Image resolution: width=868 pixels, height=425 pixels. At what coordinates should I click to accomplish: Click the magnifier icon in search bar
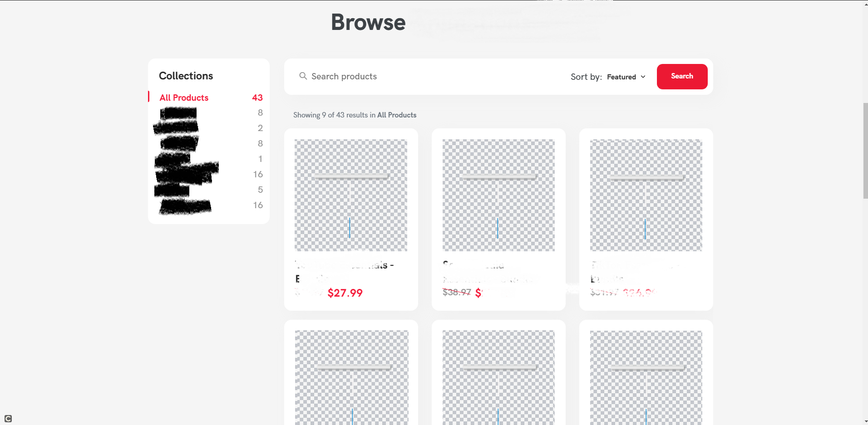click(x=303, y=76)
